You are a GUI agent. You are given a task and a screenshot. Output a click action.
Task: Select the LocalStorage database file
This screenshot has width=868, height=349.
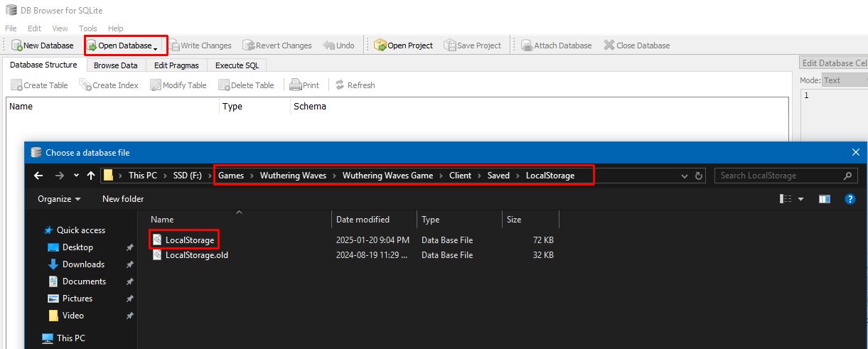pyautogui.click(x=183, y=240)
